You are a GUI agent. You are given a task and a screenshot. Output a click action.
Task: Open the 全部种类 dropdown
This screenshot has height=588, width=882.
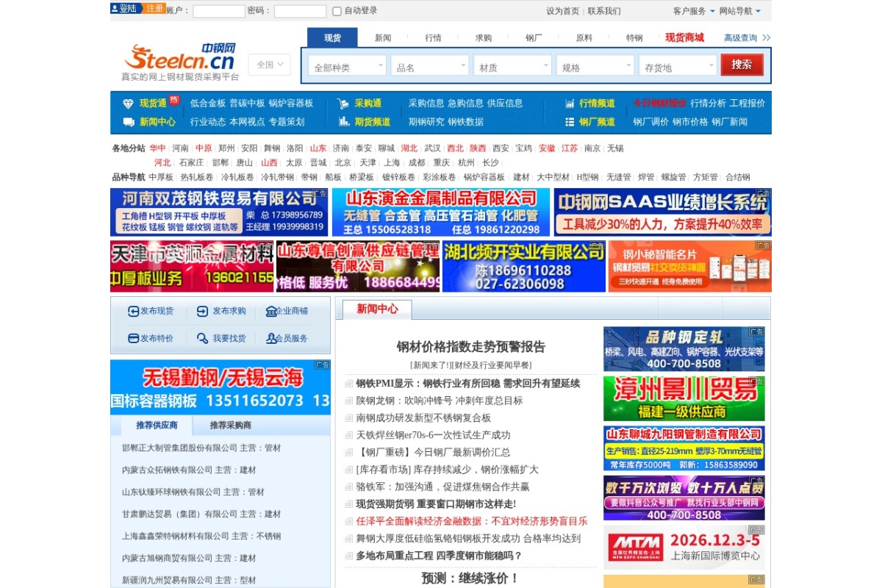click(x=347, y=66)
